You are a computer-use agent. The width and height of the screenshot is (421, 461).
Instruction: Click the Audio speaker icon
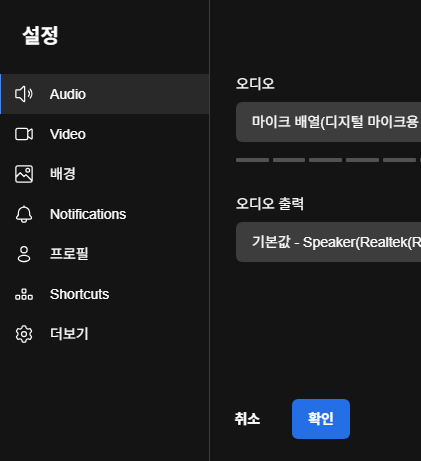point(24,94)
